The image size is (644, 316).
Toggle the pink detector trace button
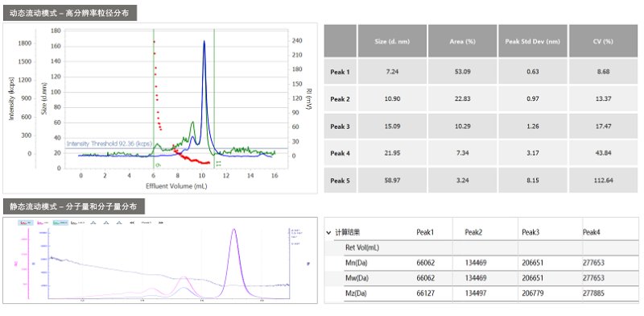[x=43, y=222]
